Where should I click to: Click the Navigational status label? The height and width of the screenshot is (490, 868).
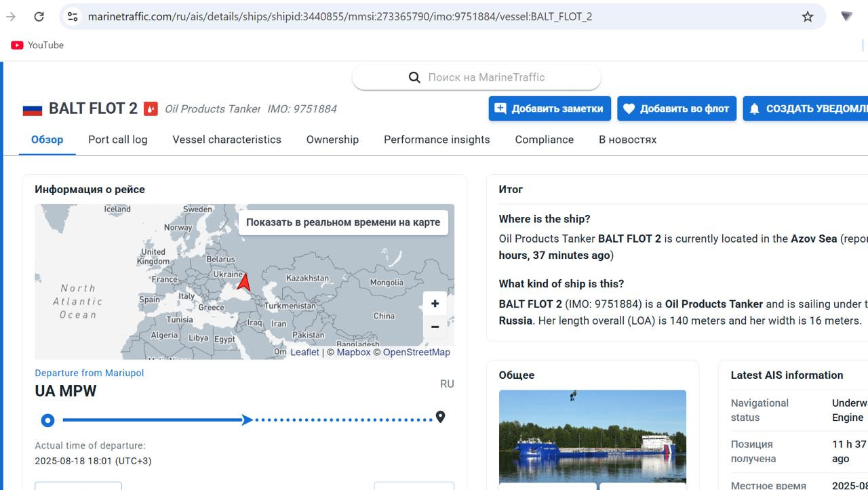tap(759, 410)
